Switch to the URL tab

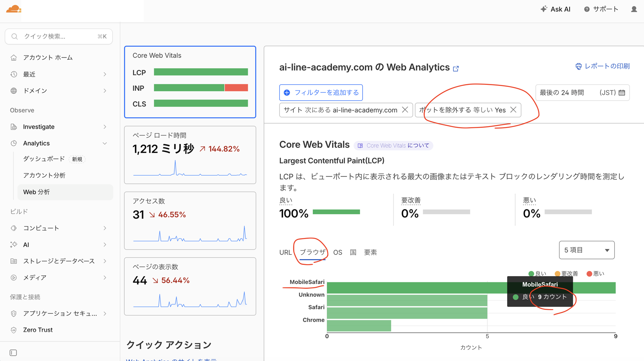tap(285, 252)
